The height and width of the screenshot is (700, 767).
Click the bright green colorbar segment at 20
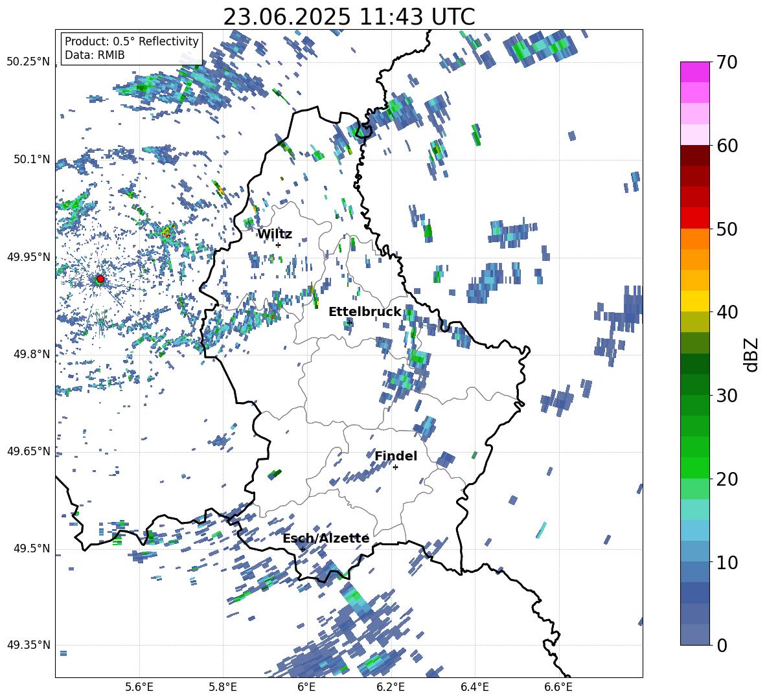coord(694,468)
